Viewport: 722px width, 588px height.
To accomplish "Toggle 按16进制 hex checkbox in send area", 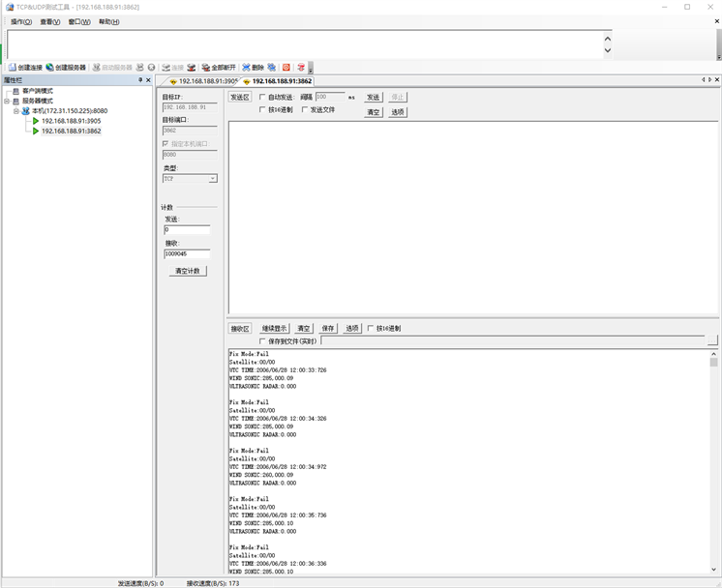I will pos(262,110).
